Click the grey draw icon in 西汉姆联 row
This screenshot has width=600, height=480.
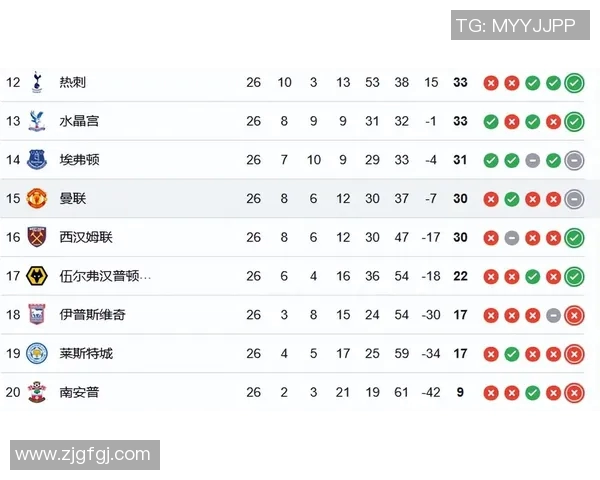point(511,238)
